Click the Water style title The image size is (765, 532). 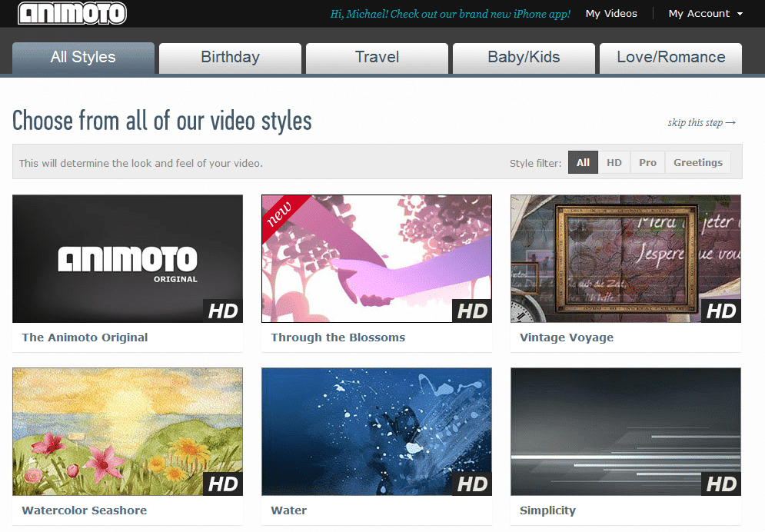(x=289, y=510)
